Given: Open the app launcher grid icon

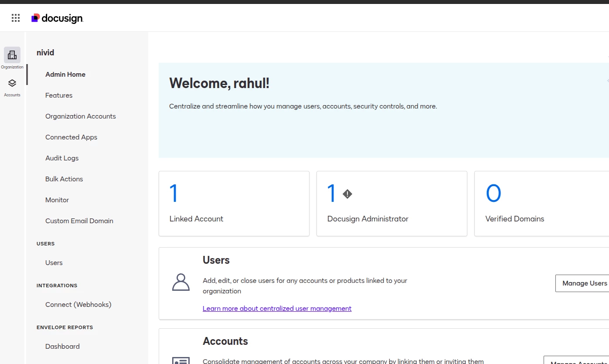Looking at the screenshot, I should tap(16, 18).
